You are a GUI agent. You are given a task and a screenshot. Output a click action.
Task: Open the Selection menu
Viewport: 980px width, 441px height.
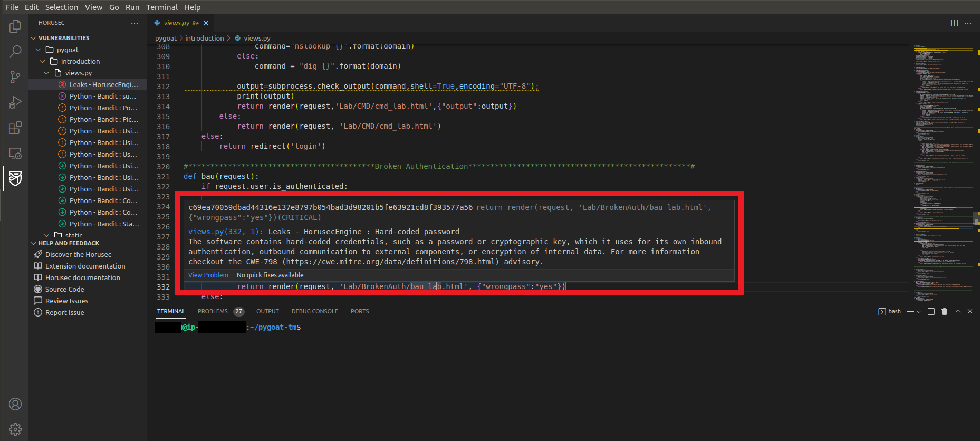point(62,7)
